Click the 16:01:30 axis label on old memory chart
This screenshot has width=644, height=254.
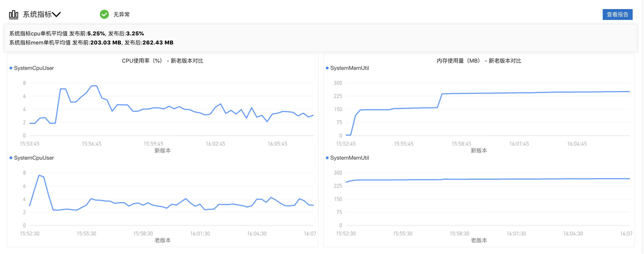point(516,234)
